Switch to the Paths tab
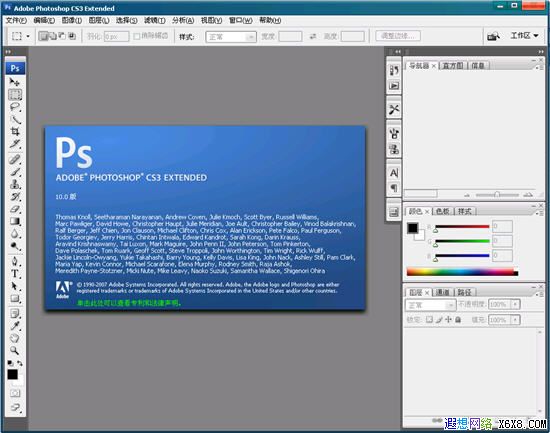The image size is (550, 433). [x=464, y=292]
